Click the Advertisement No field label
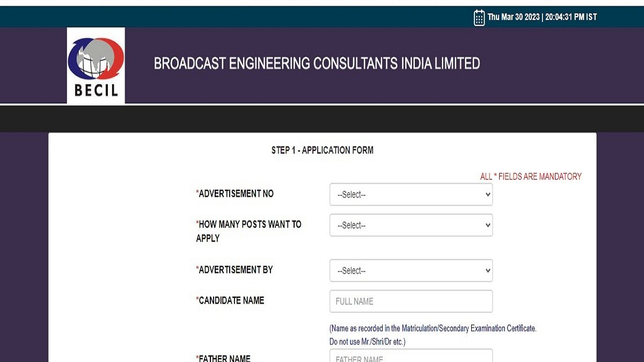Screen dimensions: 644x362 [235, 194]
